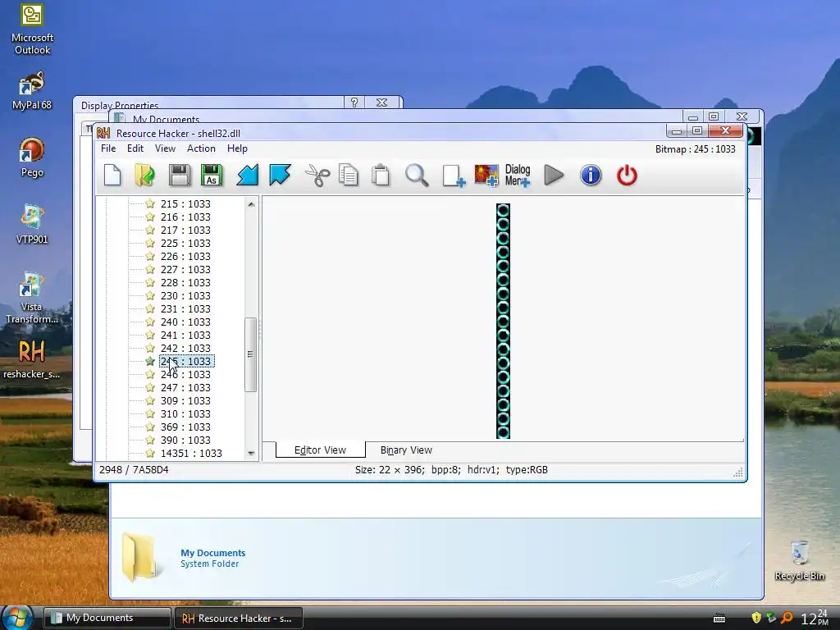Select tree item 242 : 1033
Viewport: 840px width, 630px height.
185,348
